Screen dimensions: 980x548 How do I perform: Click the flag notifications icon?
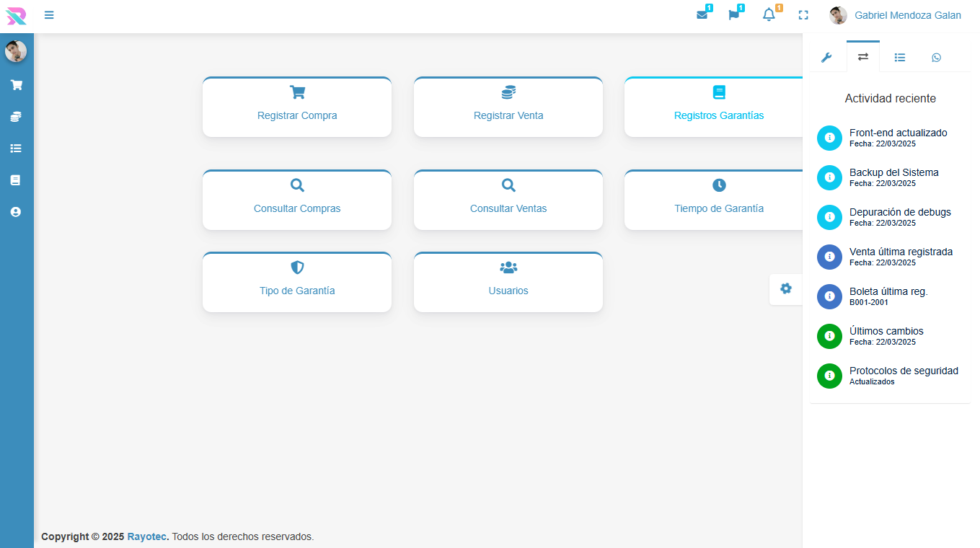pyautogui.click(x=733, y=15)
